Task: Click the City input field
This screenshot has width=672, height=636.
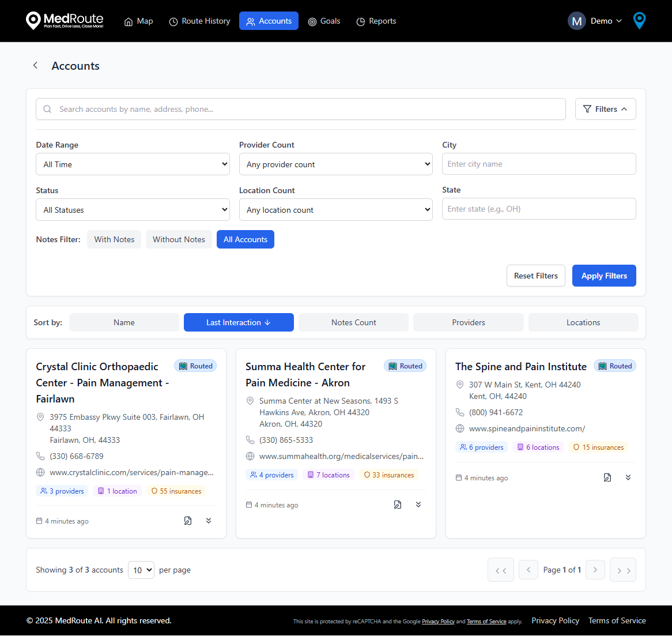Action: tap(539, 164)
